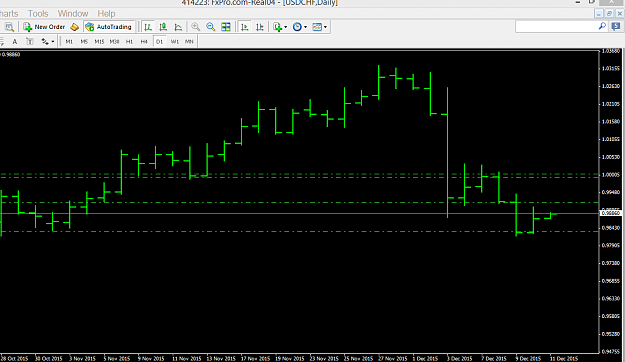Zoom in on the chart

(x=195, y=27)
